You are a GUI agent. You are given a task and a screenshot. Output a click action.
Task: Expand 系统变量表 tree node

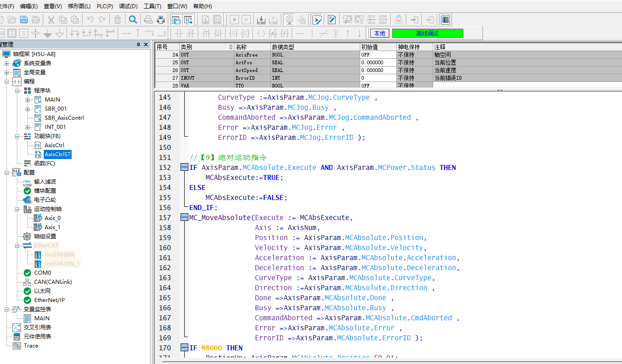coord(7,63)
